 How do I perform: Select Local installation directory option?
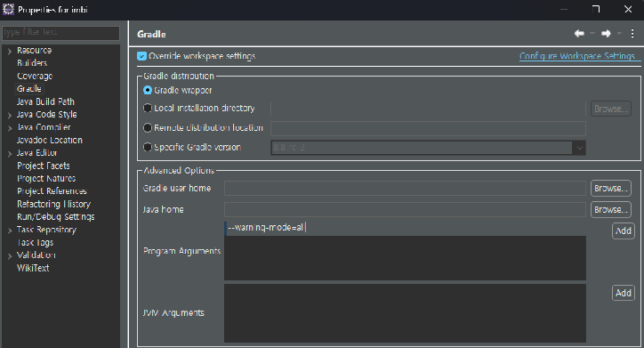[x=148, y=108]
